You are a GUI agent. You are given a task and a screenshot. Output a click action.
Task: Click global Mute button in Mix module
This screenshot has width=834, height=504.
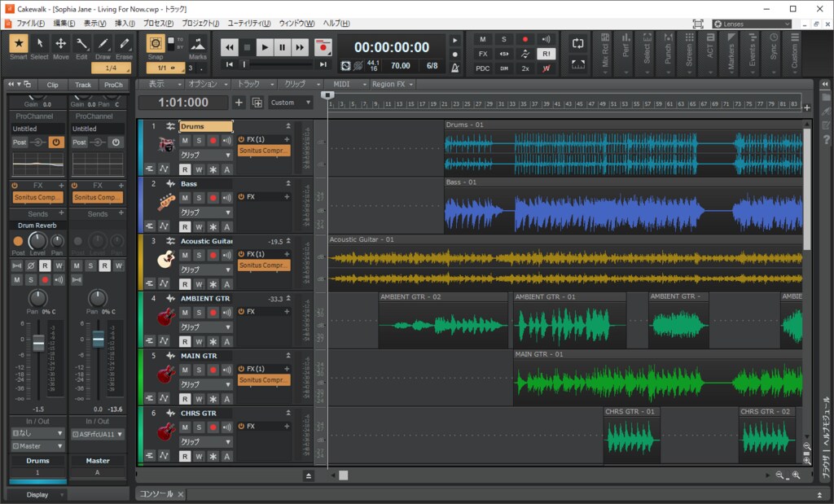pos(482,39)
